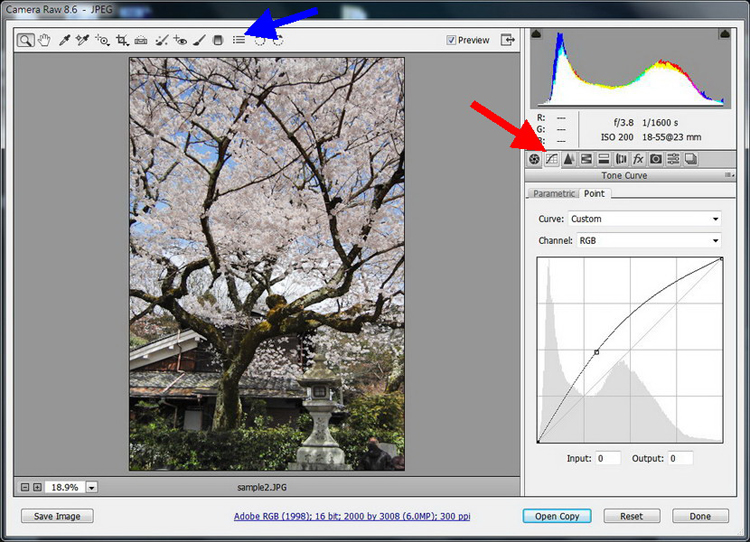The width and height of the screenshot is (750, 542).
Task: Click the Open Copy button
Action: (x=557, y=516)
